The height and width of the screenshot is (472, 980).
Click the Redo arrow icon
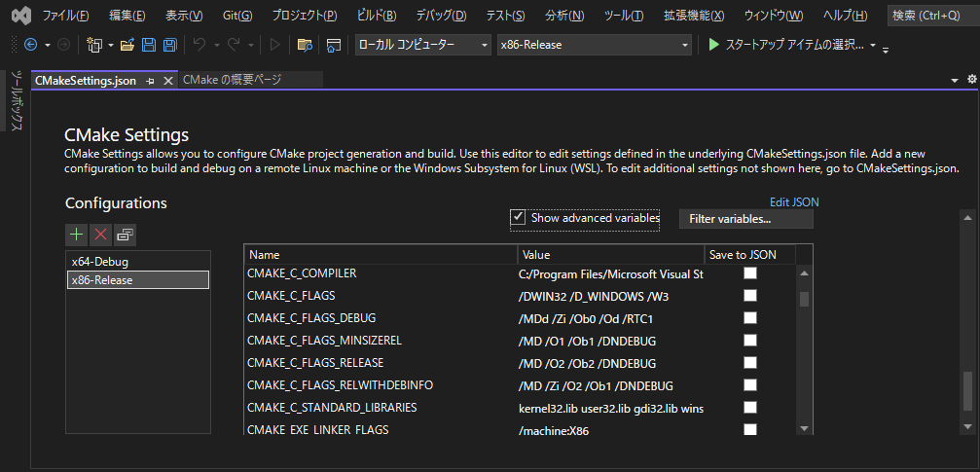click(x=234, y=45)
